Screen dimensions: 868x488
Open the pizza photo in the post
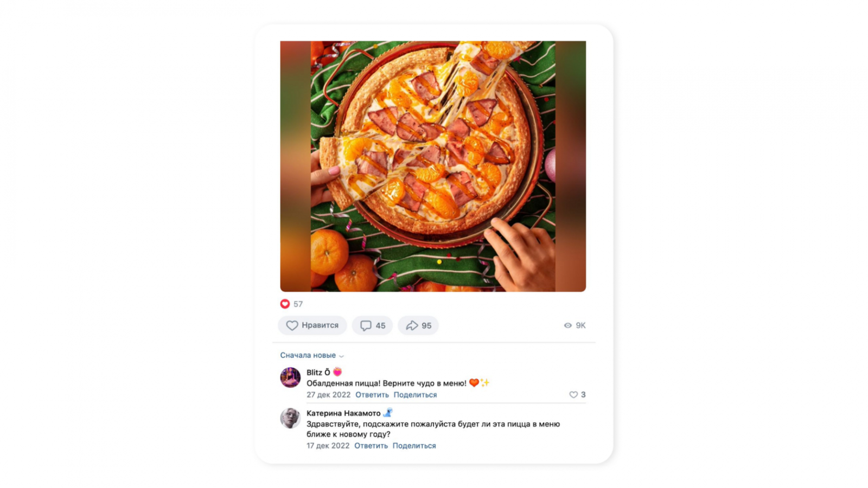[433, 166]
